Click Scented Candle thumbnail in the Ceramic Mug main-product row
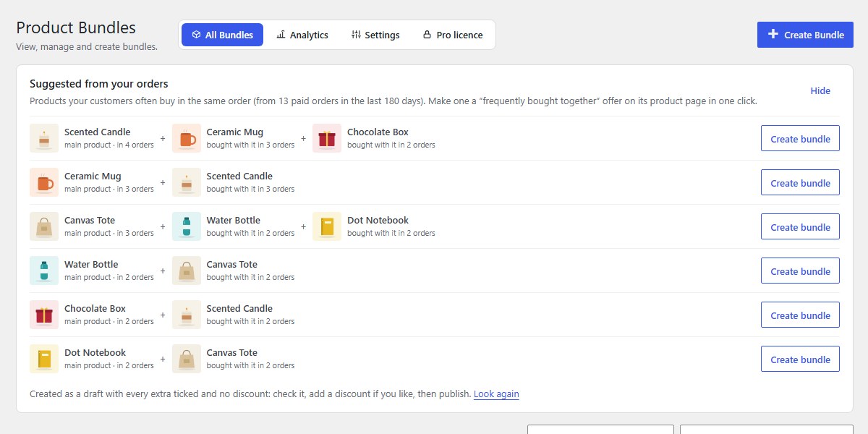868x434 pixels. point(187,182)
